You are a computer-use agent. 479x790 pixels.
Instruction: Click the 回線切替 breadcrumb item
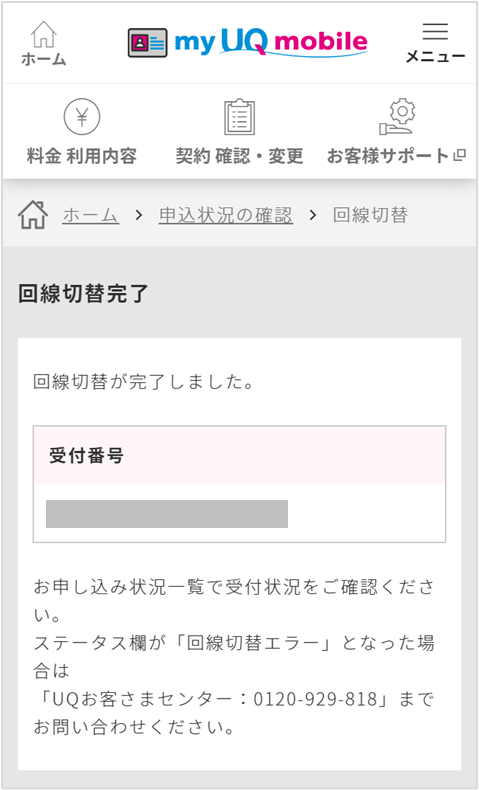click(370, 216)
